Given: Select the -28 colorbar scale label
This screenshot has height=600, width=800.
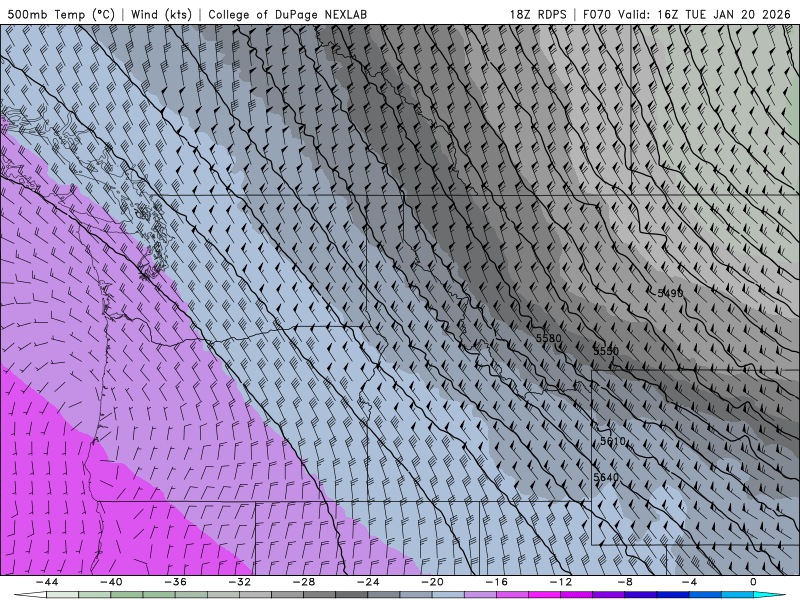Looking at the screenshot, I should pyautogui.click(x=304, y=582).
